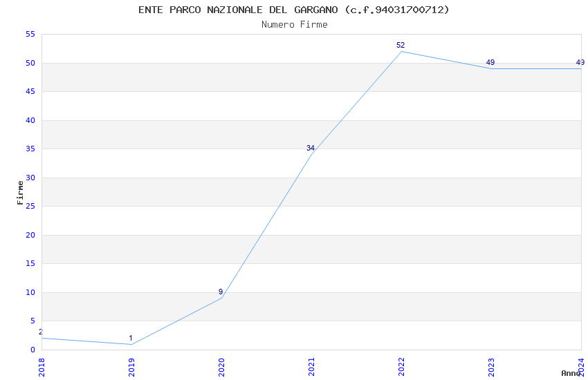This screenshot has height=380, width=588.
Task: Click x-axis year 2018
Action: point(42,368)
